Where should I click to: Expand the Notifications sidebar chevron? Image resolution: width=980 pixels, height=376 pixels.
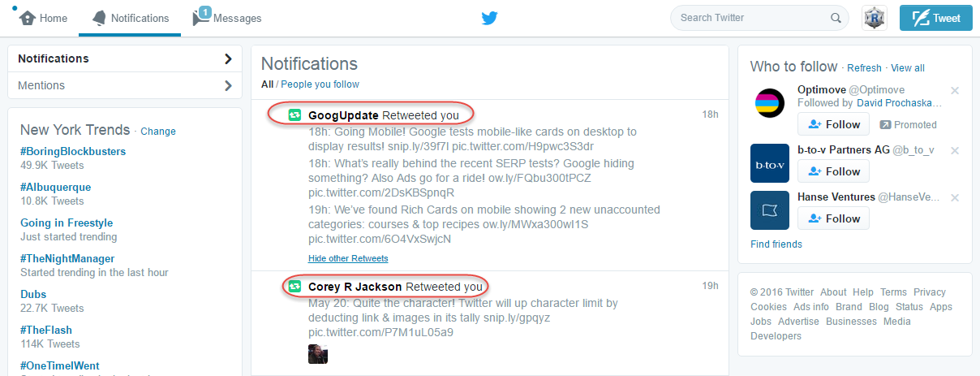click(x=228, y=58)
